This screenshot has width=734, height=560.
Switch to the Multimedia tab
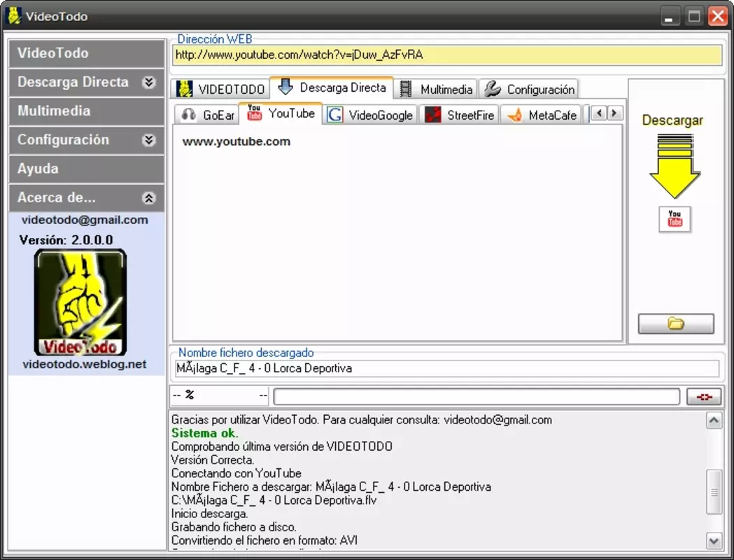point(436,89)
